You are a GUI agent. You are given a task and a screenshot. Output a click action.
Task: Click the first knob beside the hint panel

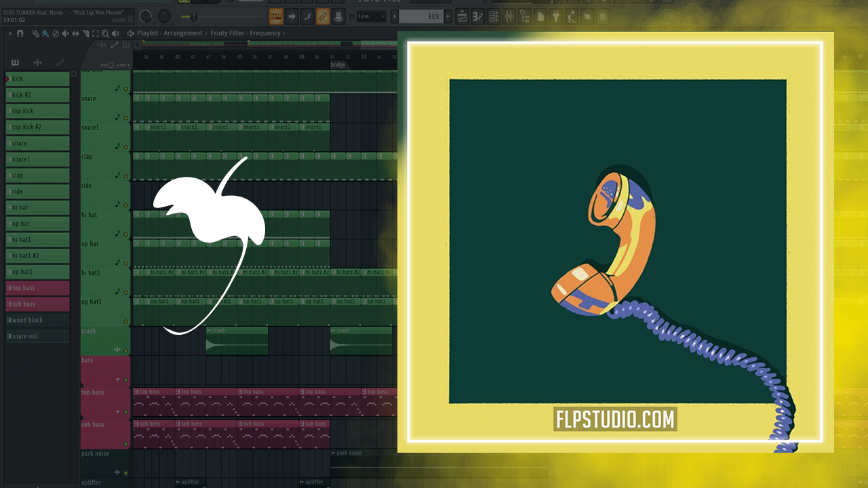point(146,16)
